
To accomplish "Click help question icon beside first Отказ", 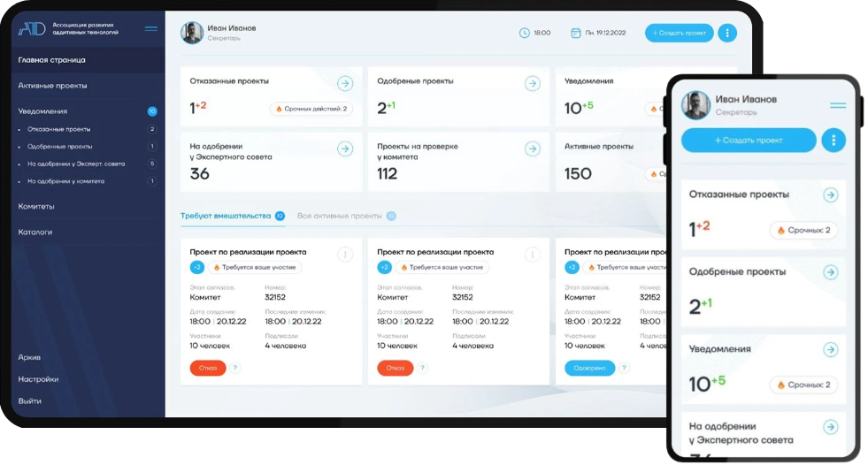I will coord(234,368).
